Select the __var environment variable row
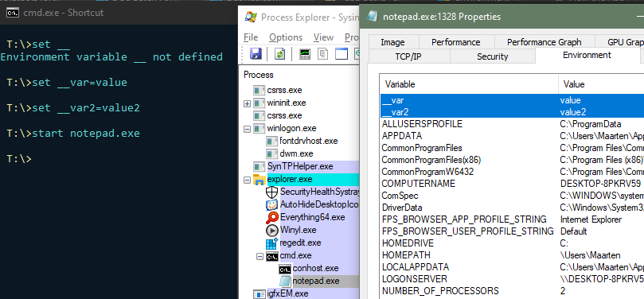This screenshot has width=644, height=299. coord(512,100)
